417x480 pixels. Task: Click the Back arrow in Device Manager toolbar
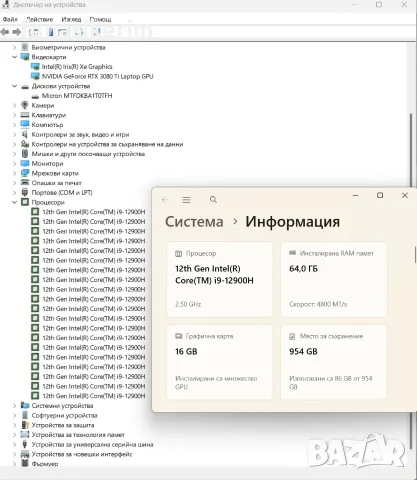[x=5, y=32]
